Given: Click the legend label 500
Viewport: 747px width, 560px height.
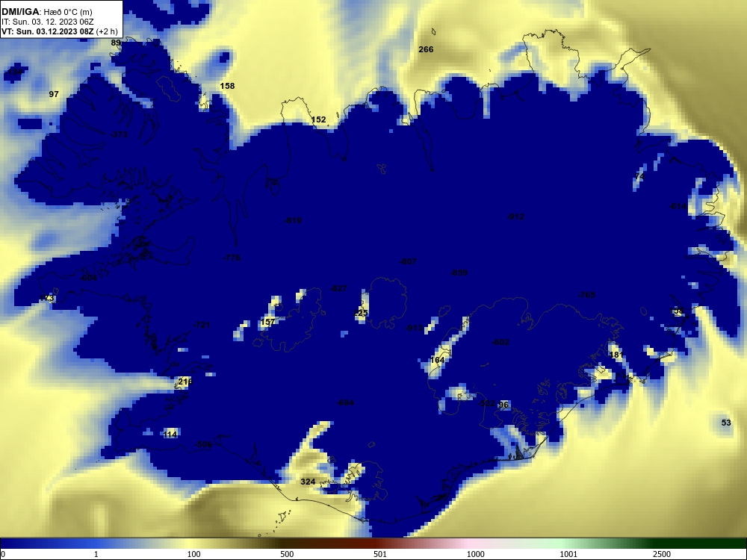Looking at the screenshot, I should tap(287, 554).
